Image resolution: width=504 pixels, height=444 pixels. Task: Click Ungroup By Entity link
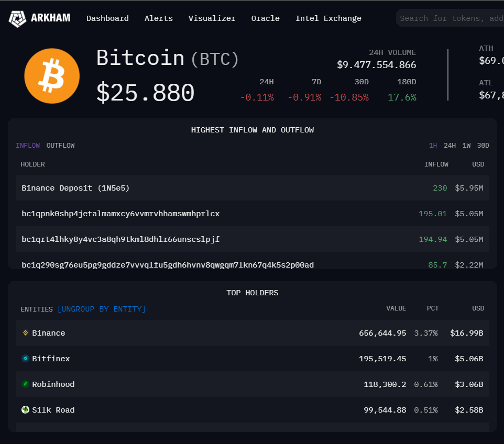tap(102, 309)
